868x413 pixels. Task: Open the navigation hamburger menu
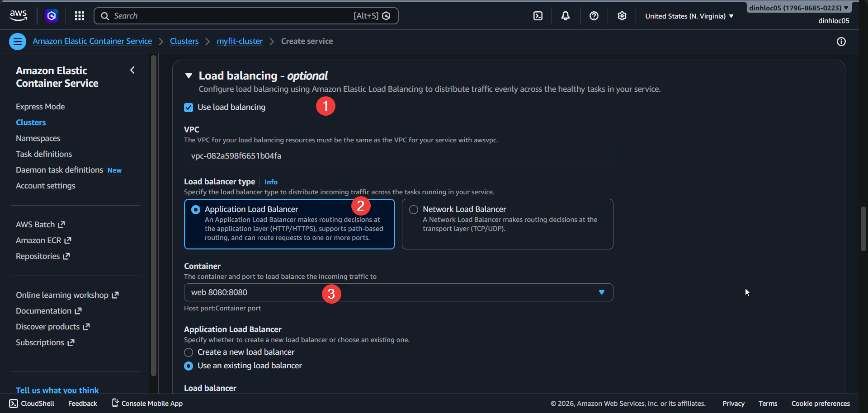(17, 41)
